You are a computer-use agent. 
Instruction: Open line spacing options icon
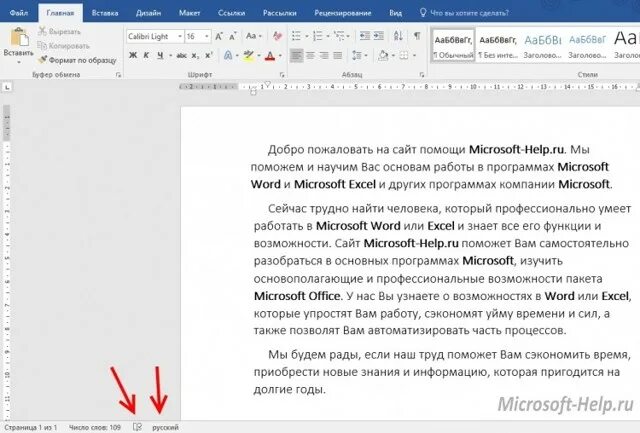click(357, 55)
